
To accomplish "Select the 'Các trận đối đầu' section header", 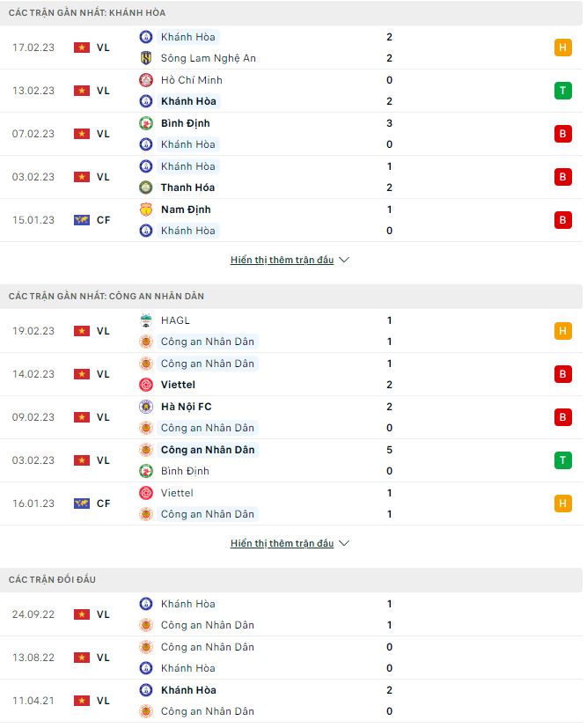I will 52,580.
